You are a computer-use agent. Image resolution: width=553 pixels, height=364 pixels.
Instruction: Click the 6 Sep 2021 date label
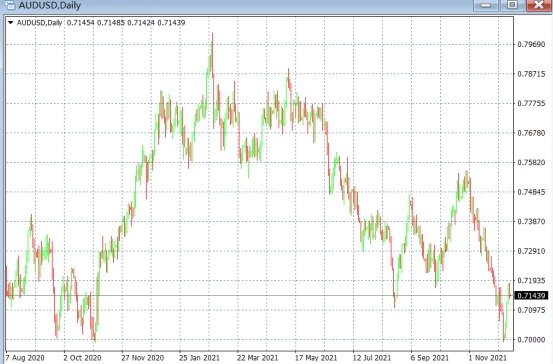click(x=430, y=358)
